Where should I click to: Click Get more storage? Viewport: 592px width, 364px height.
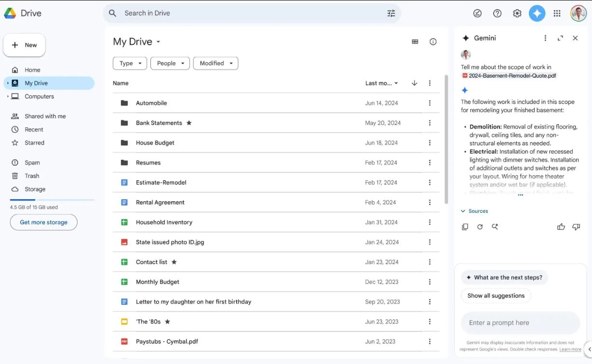coord(43,222)
